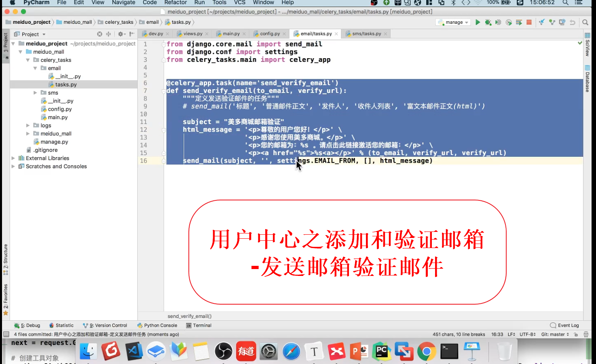596x364 pixels.
Task: Click the VCS update project icon
Action: click(541, 22)
